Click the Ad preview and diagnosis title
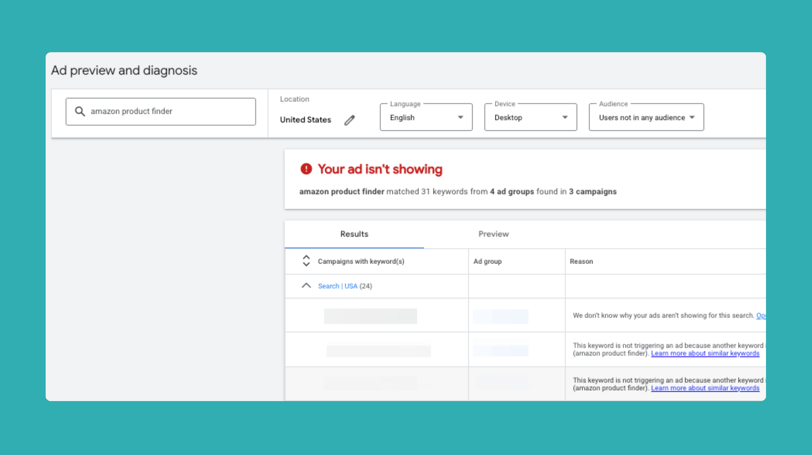The height and width of the screenshot is (455, 812). point(124,70)
